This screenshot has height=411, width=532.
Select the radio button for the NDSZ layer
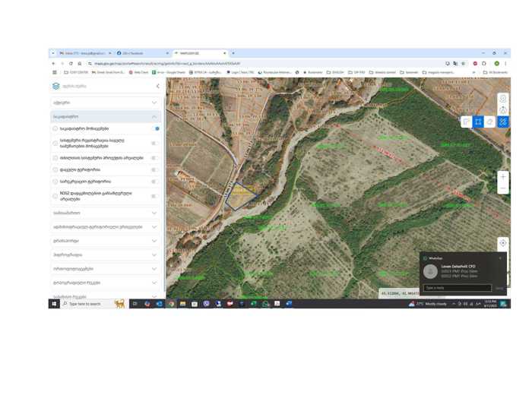pos(55,196)
